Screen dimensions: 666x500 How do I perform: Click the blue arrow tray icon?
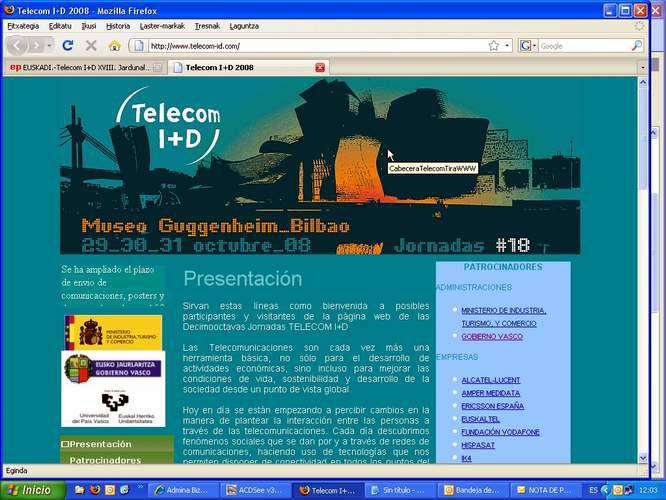point(605,490)
